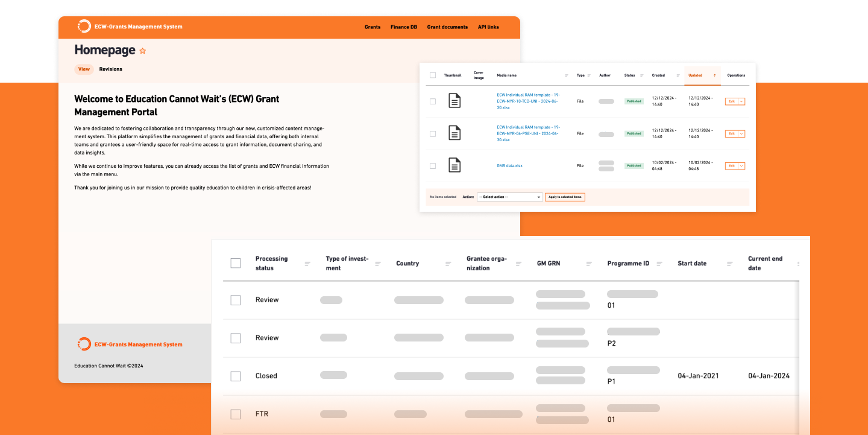The image size is (868, 435).
Task: Check the box for the ECW-MYR-06-PSE-UNI file row
Action: click(433, 133)
